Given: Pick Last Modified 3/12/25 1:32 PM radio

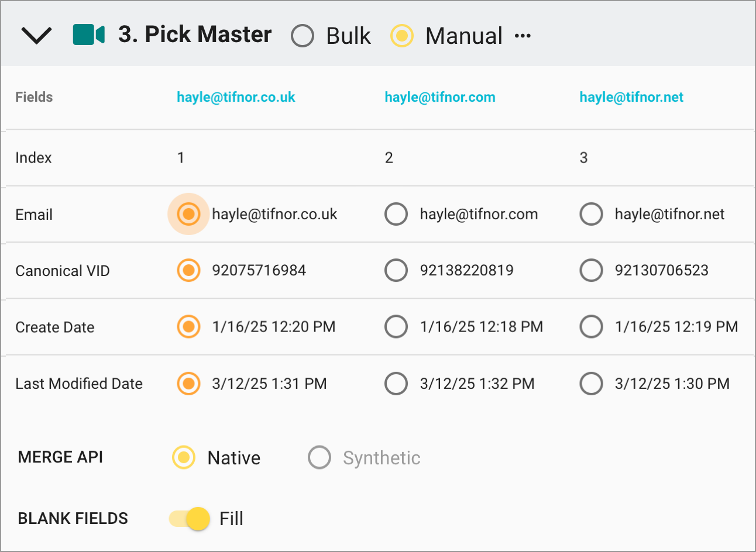Looking at the screenshot, I should tap(396, 384).
